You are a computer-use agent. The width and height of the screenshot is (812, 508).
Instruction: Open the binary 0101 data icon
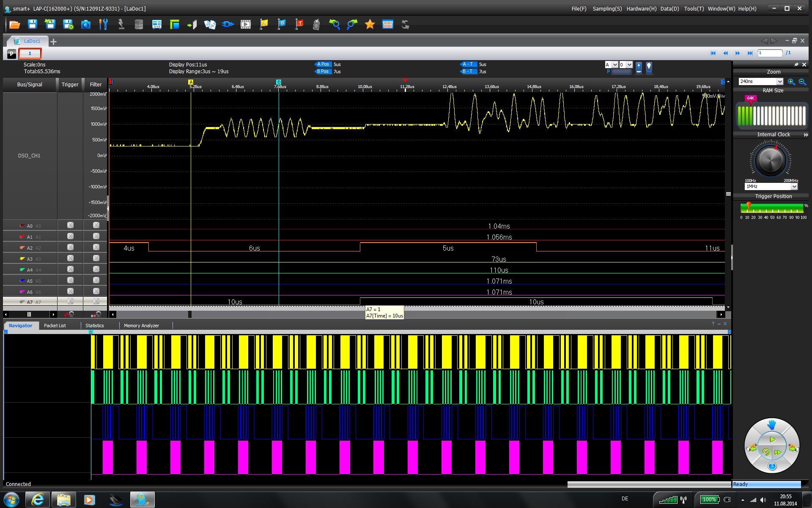point(388,25)
